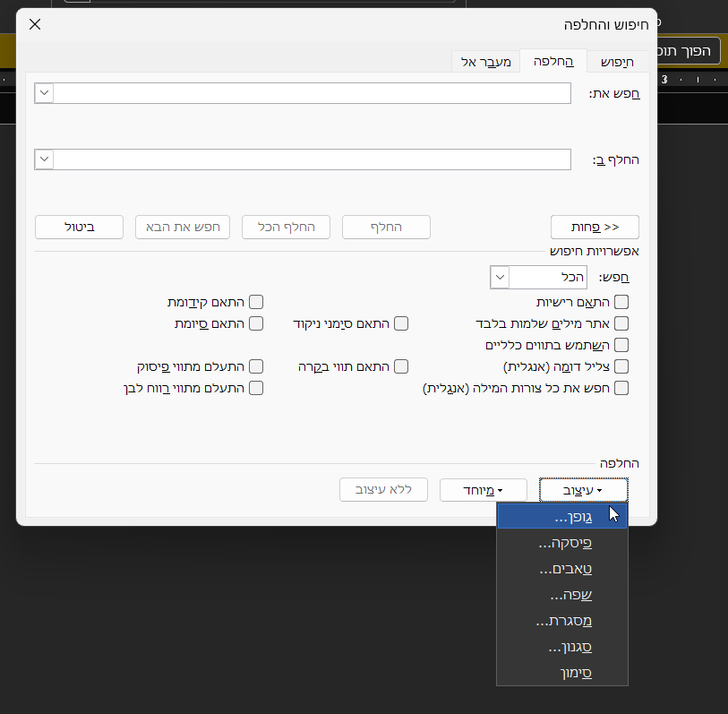Check אתר מילים שלמות בלבד
728x714 pixels.
click(621, 323)
